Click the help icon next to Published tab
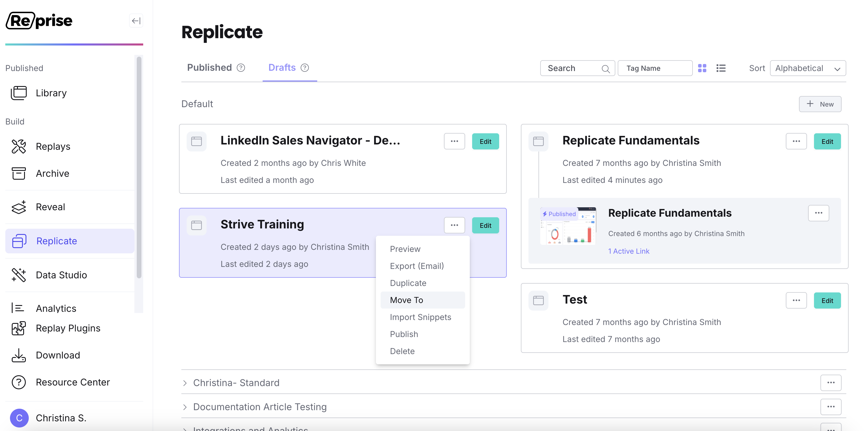 pos(241,68)
